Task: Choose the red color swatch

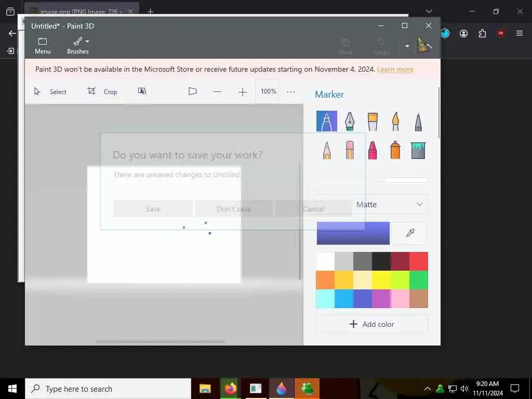Action: point(419,261)
